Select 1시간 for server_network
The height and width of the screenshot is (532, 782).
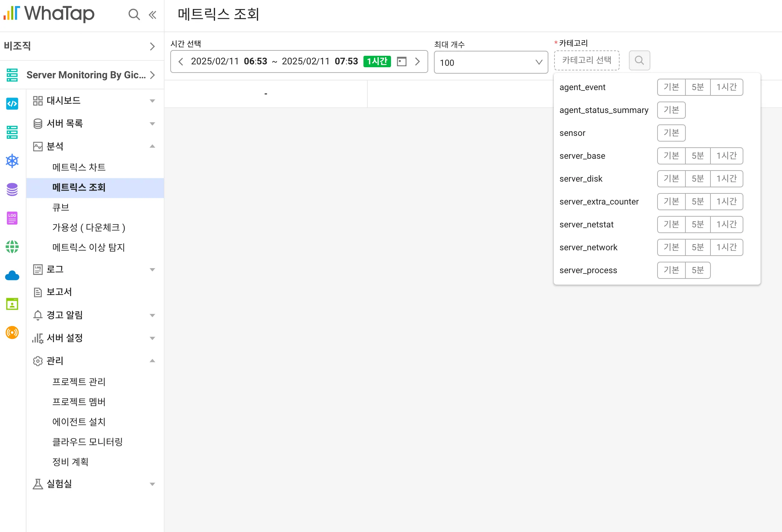[727, 247]
